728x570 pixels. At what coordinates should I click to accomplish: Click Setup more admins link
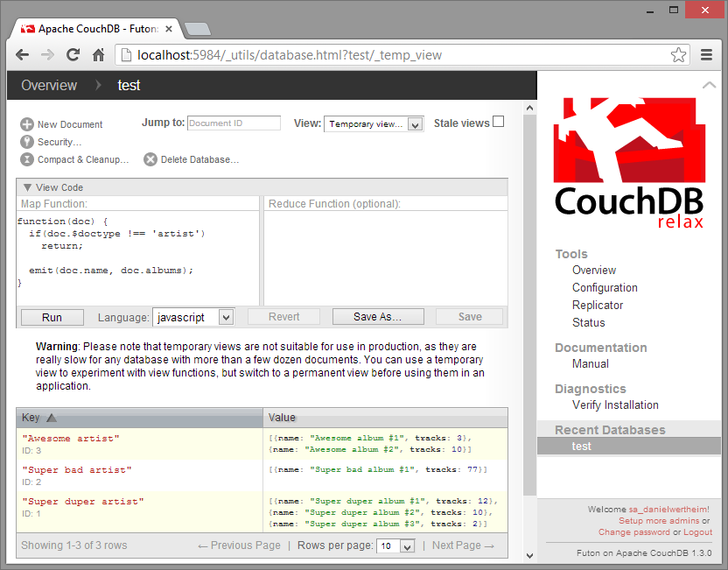(x=659, y=521)
